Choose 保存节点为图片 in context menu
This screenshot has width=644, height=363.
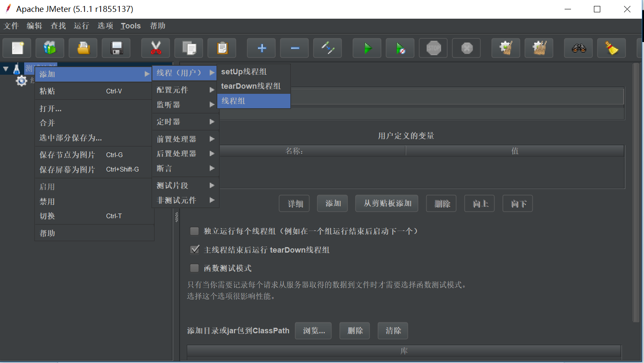(94, 155)
